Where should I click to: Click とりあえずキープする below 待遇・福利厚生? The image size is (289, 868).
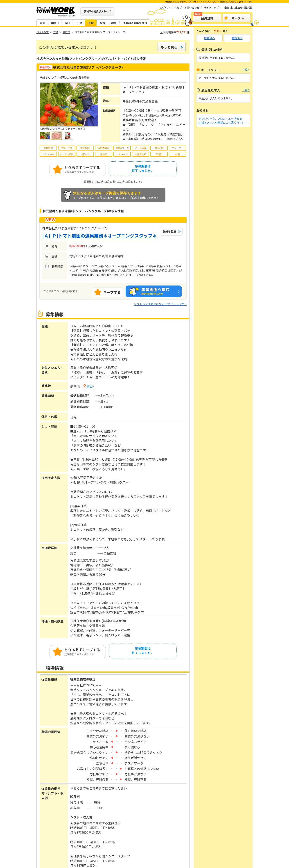tap(78, 652)
